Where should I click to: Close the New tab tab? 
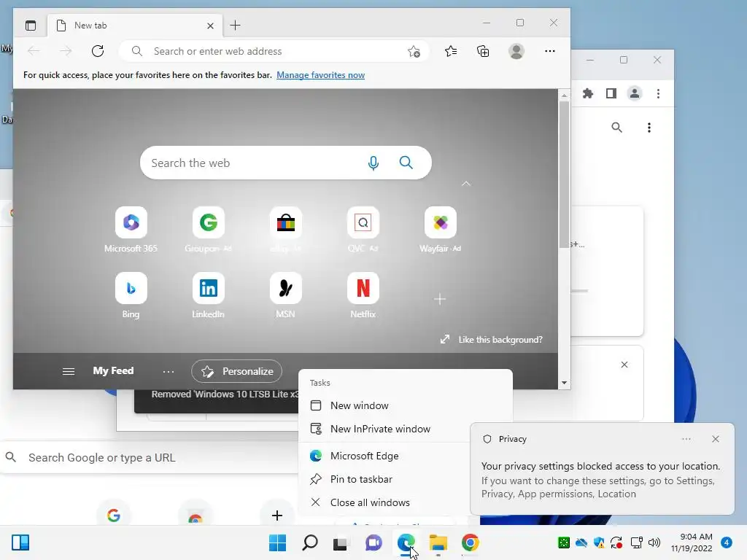(x=211, y=26)
